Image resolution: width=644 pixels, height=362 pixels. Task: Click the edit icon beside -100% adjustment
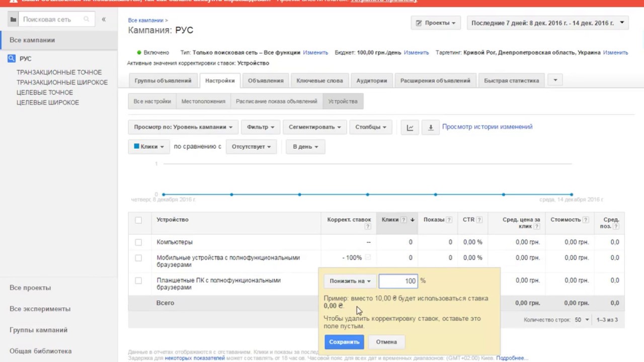point(368,257)
